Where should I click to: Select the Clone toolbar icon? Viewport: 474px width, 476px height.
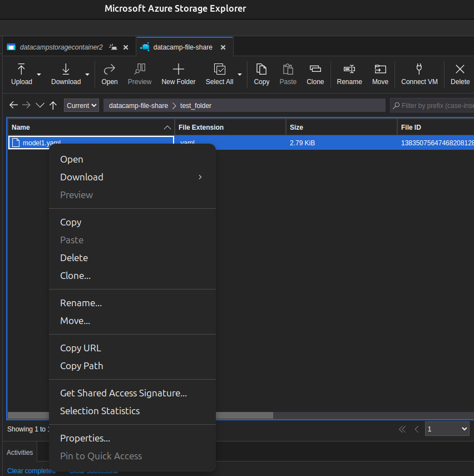[315, 74]
